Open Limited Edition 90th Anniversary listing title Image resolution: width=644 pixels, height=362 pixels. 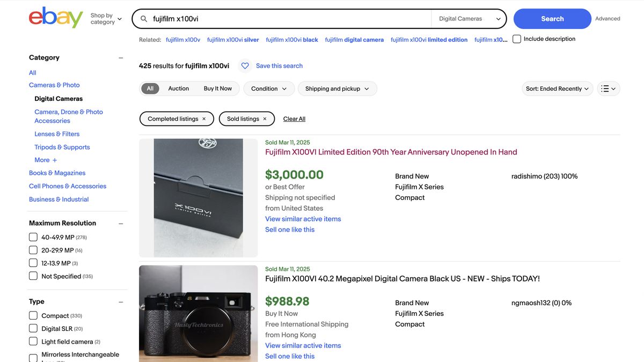pos(391,152)
